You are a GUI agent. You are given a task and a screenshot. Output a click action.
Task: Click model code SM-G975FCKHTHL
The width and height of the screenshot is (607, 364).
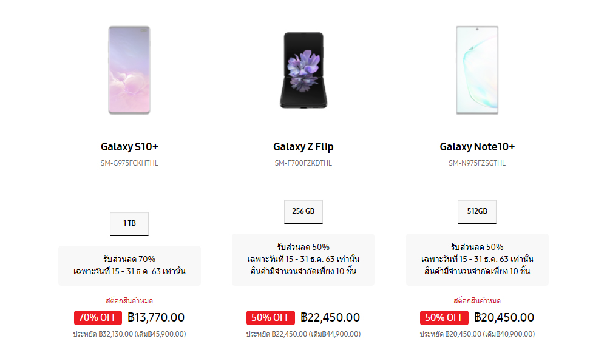point(129,163)
